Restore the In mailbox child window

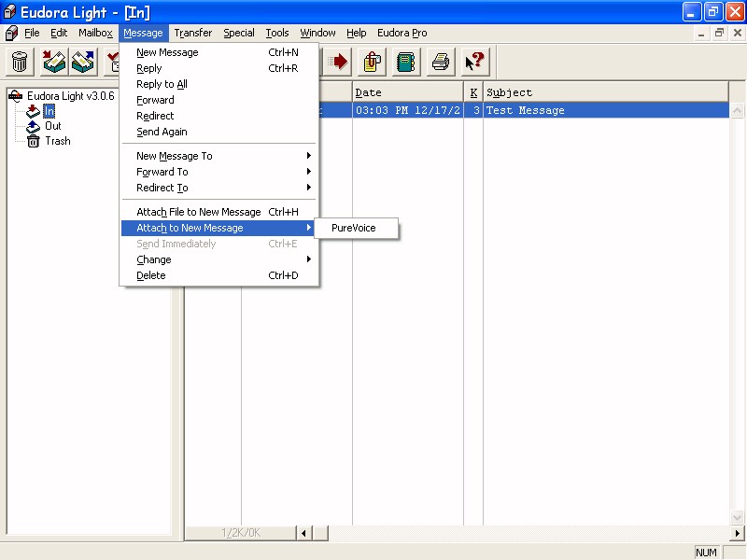(719, 34)
